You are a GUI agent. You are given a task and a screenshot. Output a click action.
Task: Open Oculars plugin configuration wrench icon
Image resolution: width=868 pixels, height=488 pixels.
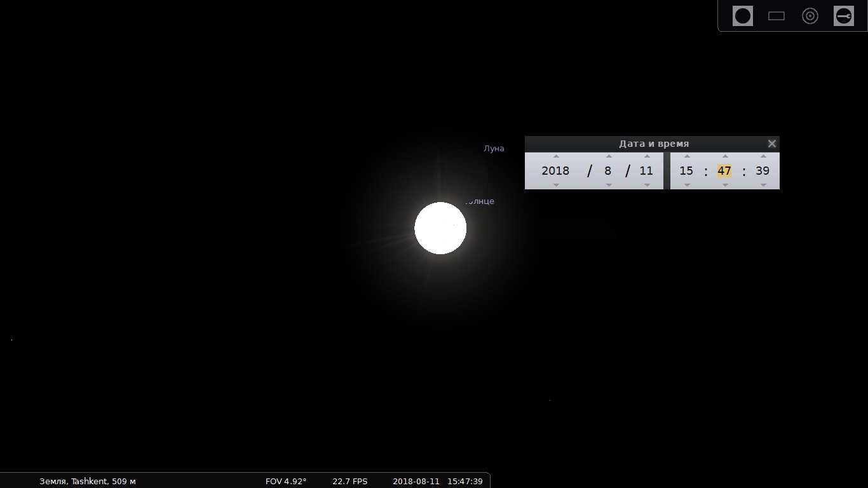coord(844,16)
